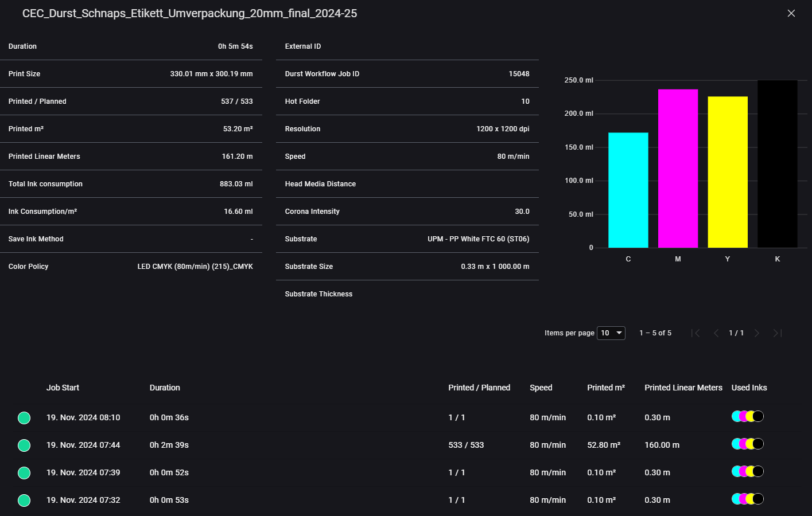Click green status dot on the 07:44 job run
Screen dimensions: 812x516
pyautogui.click(x=24, y=445)
